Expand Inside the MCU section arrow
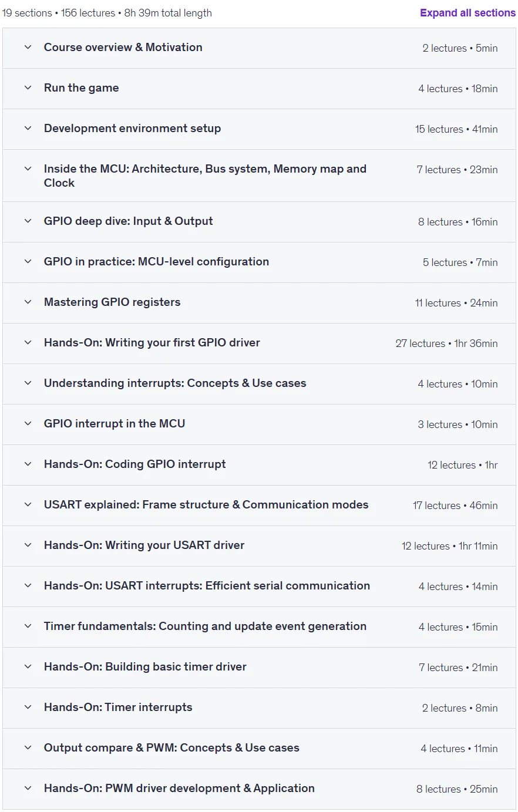Viewport: 518px width, 812px height. [28, 169]
